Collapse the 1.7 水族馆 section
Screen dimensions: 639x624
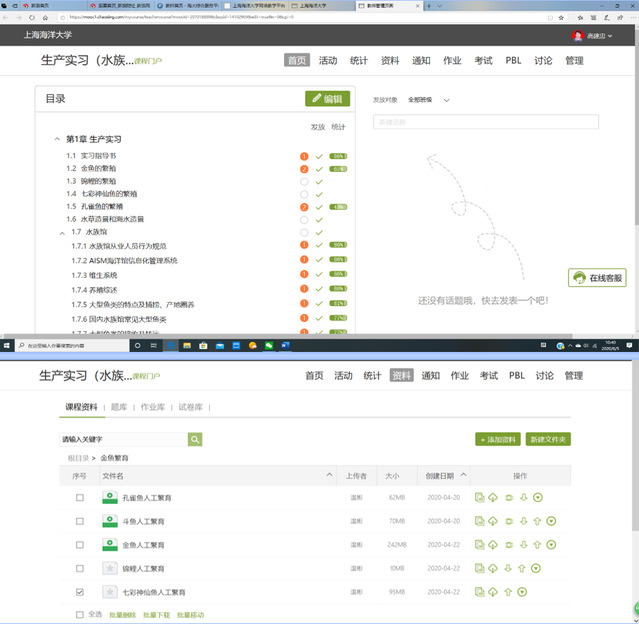pyautogui.click(x=63, y=232)
